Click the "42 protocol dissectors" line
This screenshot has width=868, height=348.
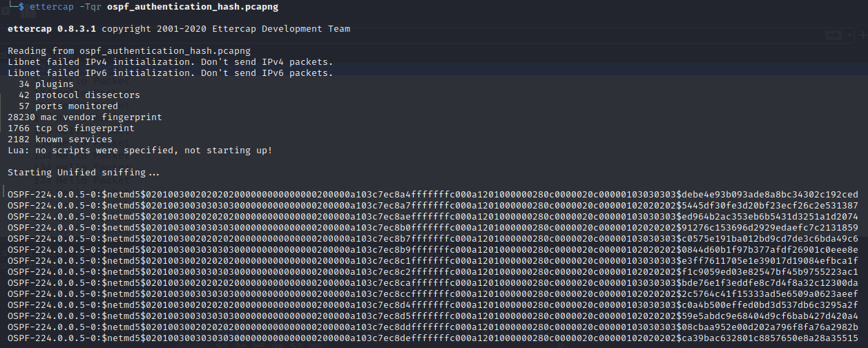click(x=79, y=95)
